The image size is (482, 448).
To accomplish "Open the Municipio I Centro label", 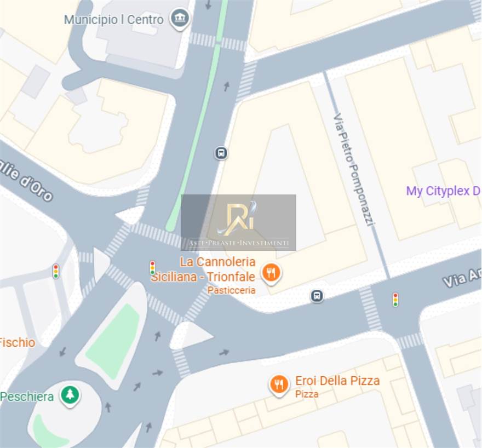I will click(x=114, y=20).
